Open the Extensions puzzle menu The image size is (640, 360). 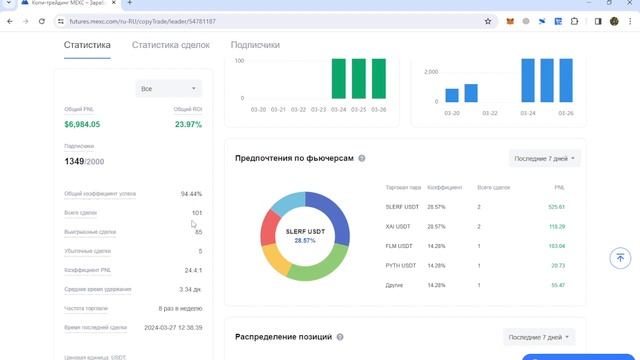[x=574, y=21]
